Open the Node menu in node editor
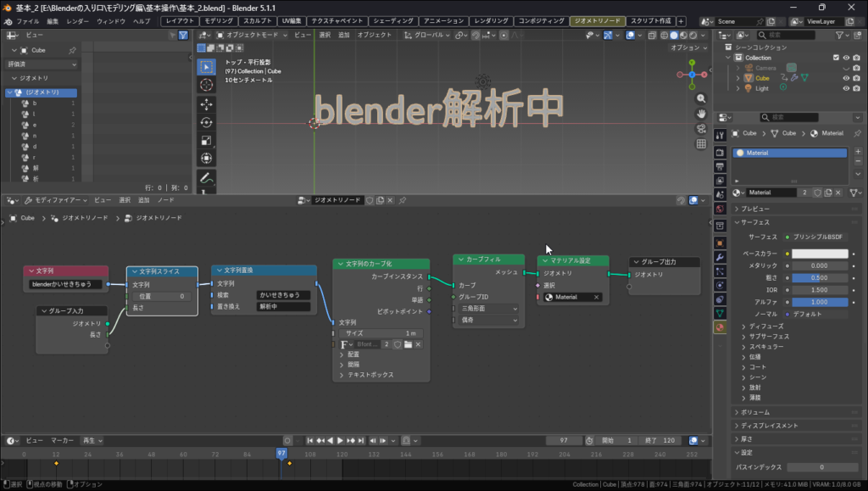This screenshot has height=491, width=868. click(165, 200)
